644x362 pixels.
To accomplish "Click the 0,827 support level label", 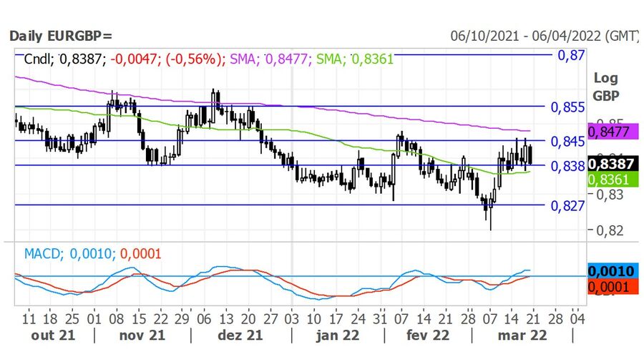I will [x=567, y=205].
